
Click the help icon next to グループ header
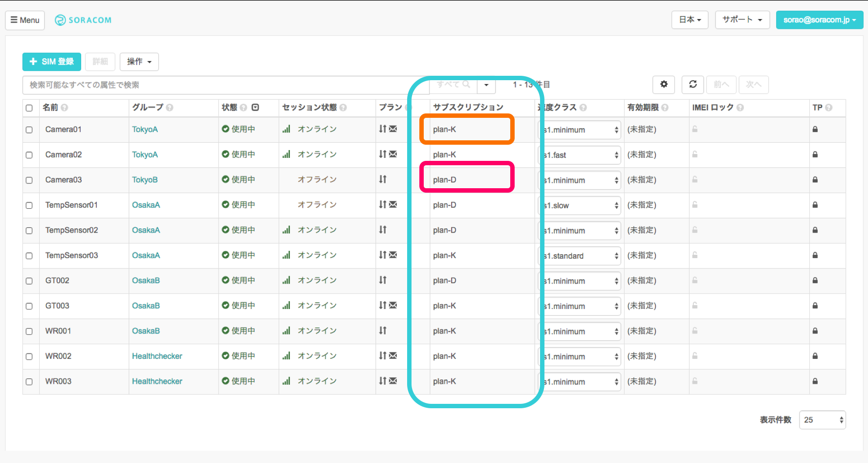click(170, 108)
